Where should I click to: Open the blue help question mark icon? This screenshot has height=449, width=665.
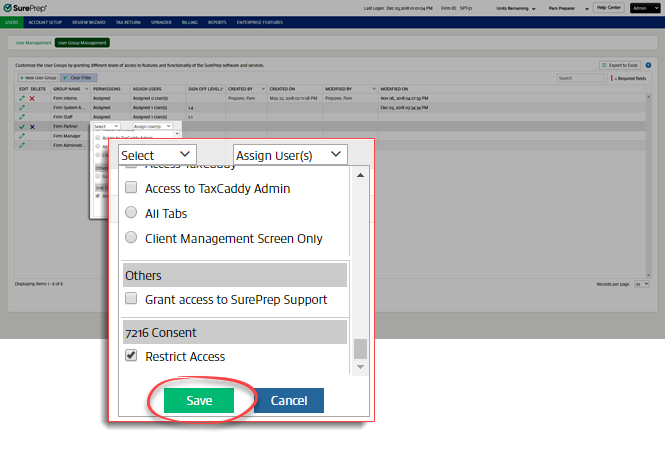tap(648, 65)
